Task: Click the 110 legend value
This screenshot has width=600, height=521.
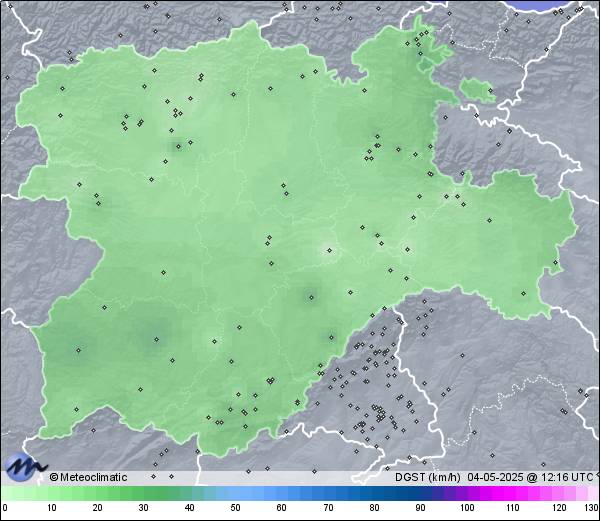Action: point(513,508)
